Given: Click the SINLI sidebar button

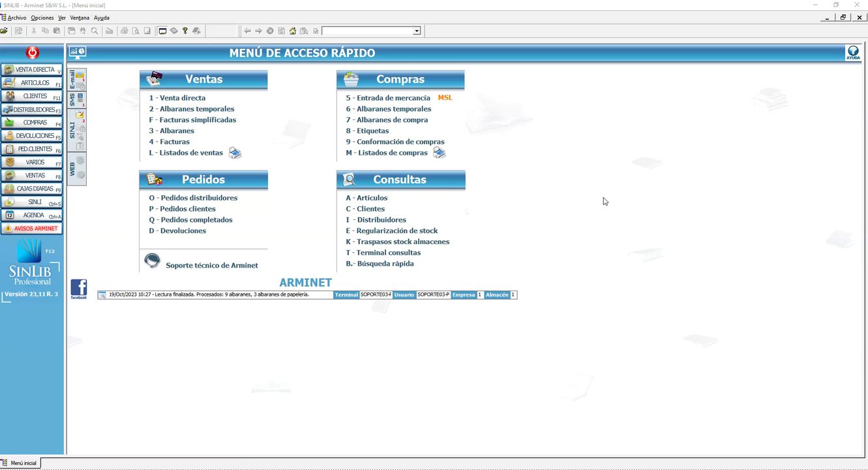Looking at the screenshot, I should click(32, 202).
